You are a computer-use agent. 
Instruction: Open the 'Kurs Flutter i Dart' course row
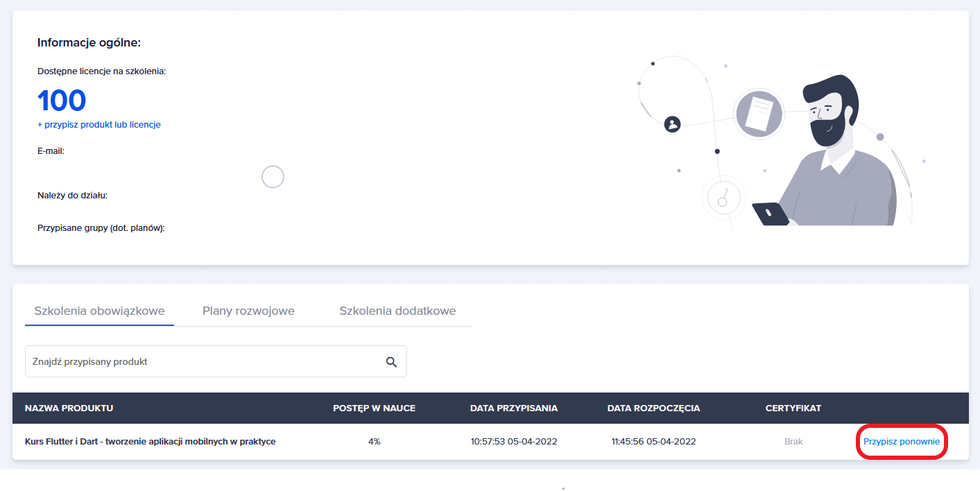(150, 442)
